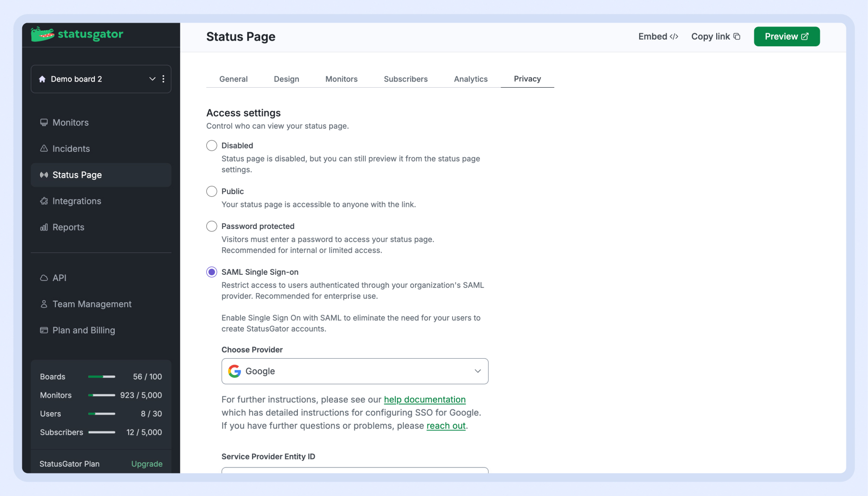Click the green Preview button
Viewport: 868px width, 496px height.
(786, 37)
